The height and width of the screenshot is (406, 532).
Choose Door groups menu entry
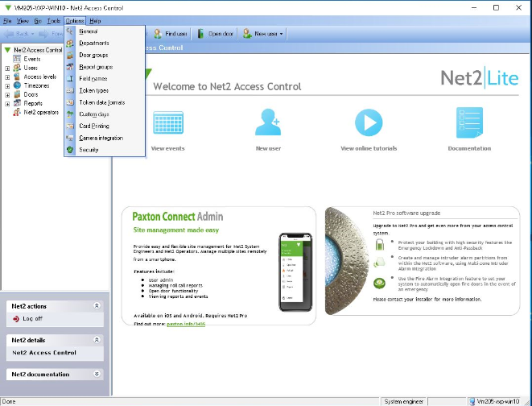(105, 55)
